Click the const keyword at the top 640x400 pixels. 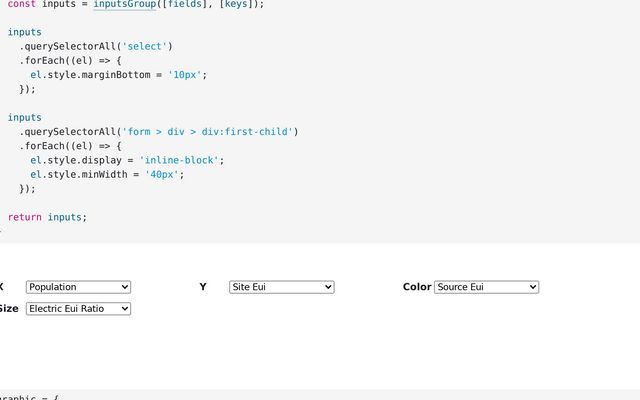tap(22, 4)
